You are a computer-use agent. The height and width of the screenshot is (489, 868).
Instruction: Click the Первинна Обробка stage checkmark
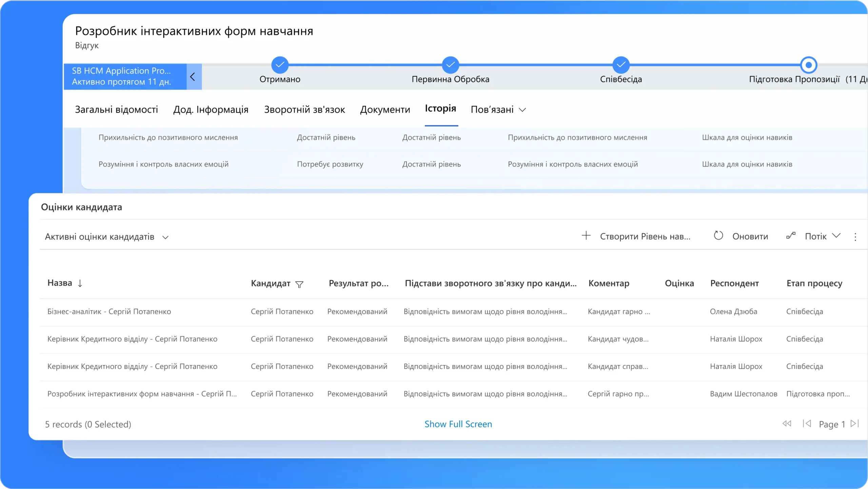click(x=450, y=65)
